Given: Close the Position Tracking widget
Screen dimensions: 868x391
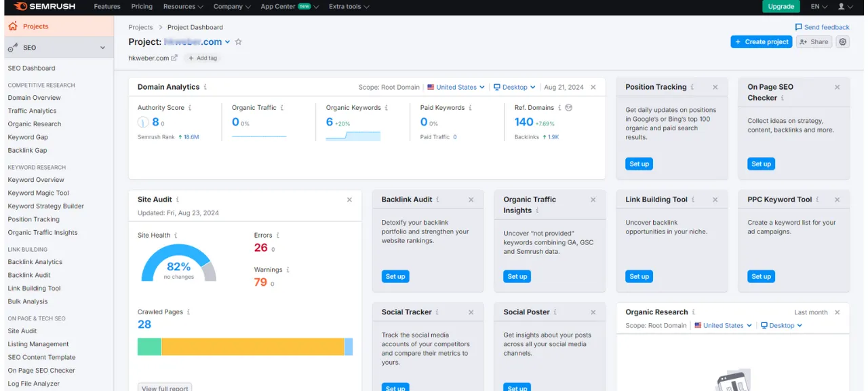Looking at the screenshot, I should click(x=715, y=87).
